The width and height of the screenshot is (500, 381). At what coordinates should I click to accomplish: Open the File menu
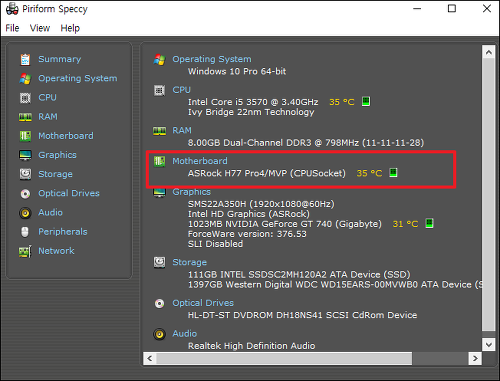[12, 28]
